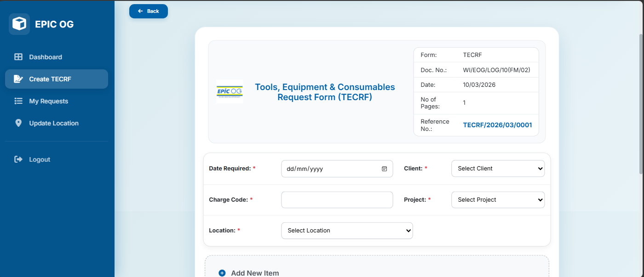This screenshot has width=644, height=277.
Task: Click reference number TECRF/2026/03/0001
Action: pos(497,125)
